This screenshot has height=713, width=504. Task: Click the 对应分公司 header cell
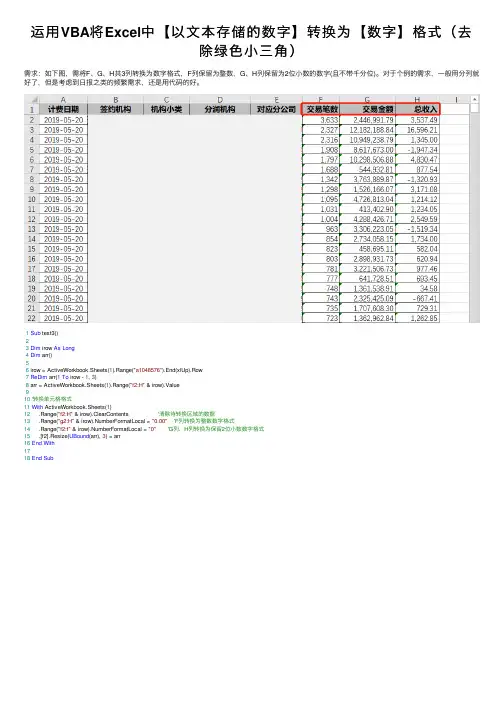tap(276, 109)
